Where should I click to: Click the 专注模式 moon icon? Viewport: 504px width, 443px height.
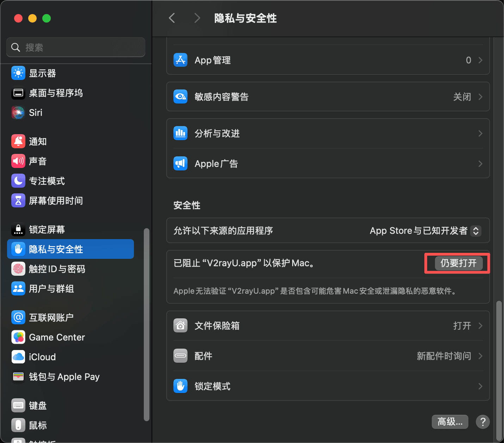18,181
